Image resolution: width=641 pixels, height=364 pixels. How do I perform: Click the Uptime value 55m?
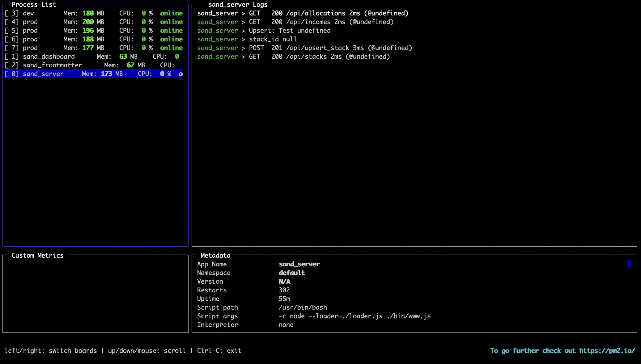point(284,299)
